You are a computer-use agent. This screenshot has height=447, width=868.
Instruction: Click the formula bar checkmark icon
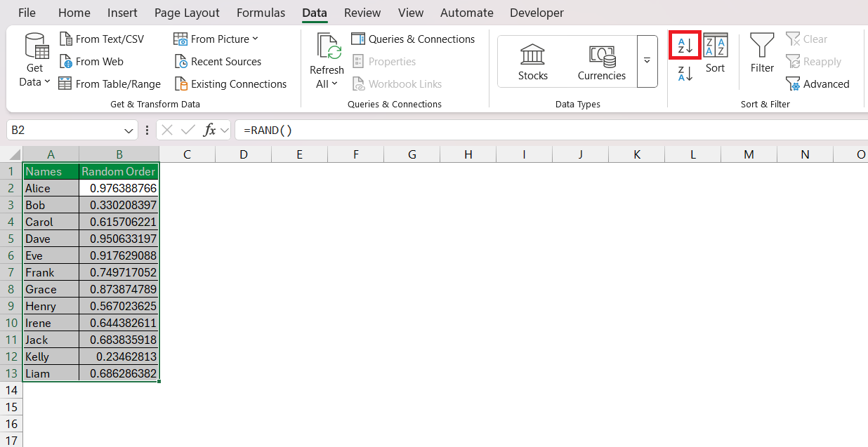pyautogui.click(x=188, y=130)
